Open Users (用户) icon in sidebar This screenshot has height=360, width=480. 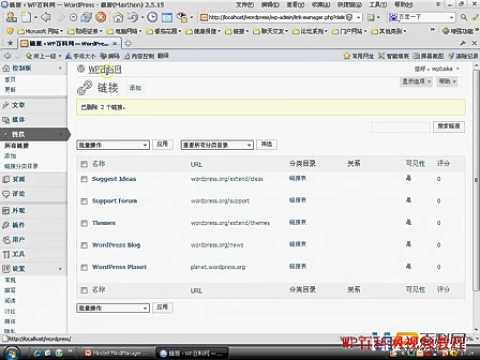pyautogui.click(x=6, y=240)
